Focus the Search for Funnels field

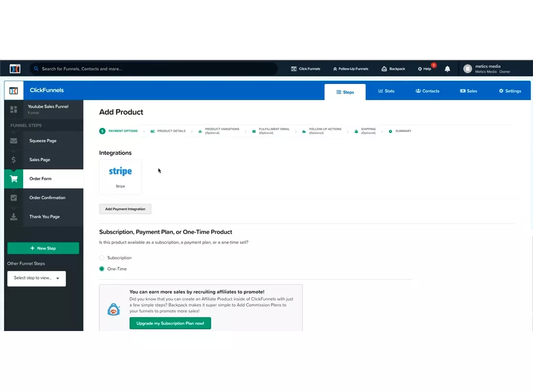pyautogui.click(x=154, y=69)
